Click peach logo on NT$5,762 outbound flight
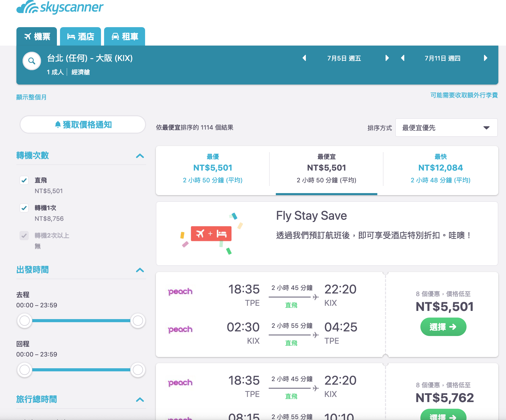Viewport: 506px width, 420px height. (x=180, y=383)
